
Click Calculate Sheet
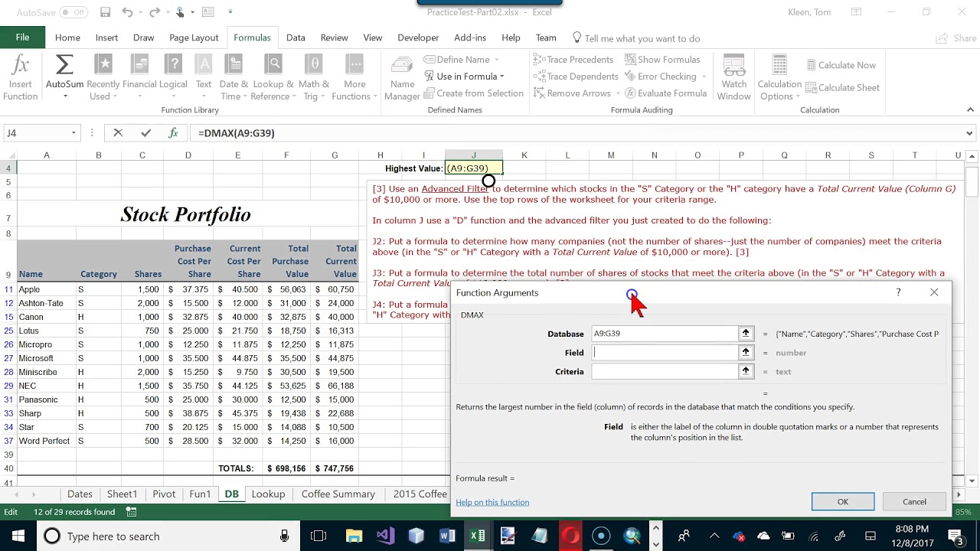[841, 87]
